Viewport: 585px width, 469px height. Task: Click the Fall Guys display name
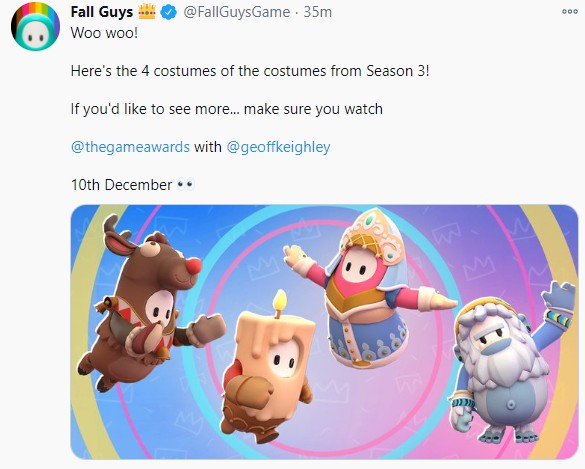pos(102,12)
